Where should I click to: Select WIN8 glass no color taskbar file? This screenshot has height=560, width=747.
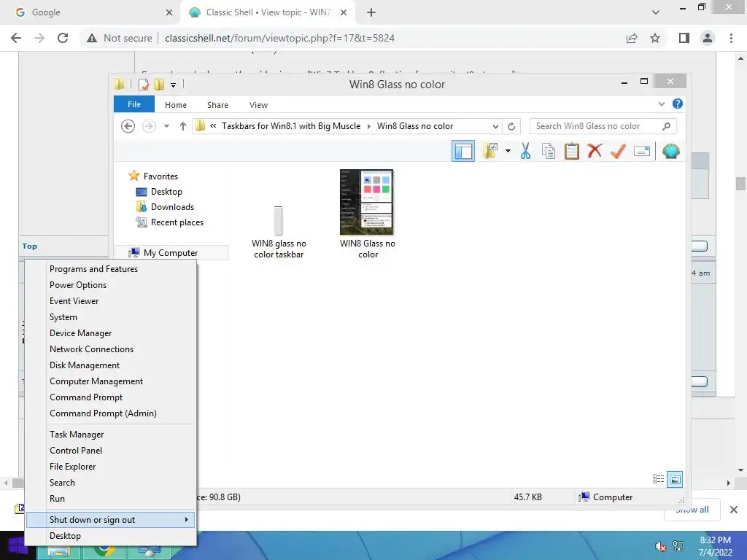(279, 233)
